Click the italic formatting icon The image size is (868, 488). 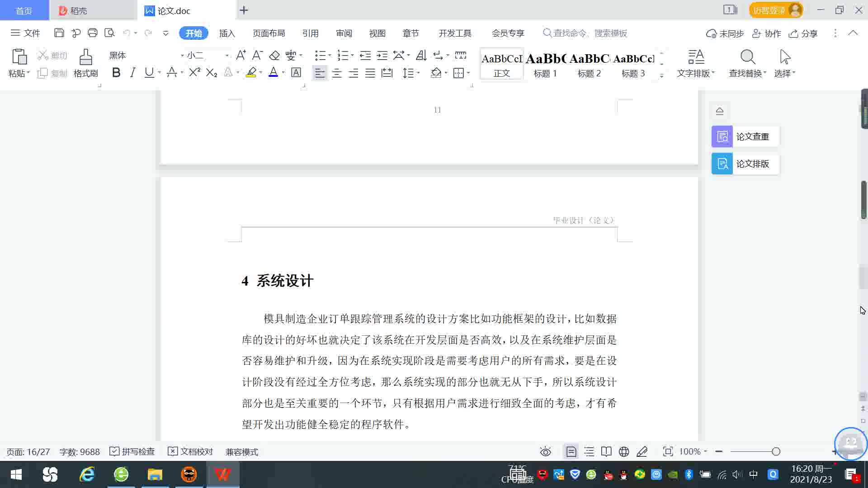pos(132,73)
